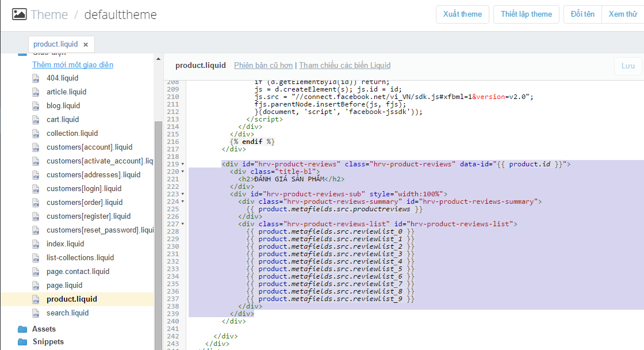Click the sidebar vertical scrollbar thumb
The height and width of the screenshot is (350, 644).
coord(159,235)
